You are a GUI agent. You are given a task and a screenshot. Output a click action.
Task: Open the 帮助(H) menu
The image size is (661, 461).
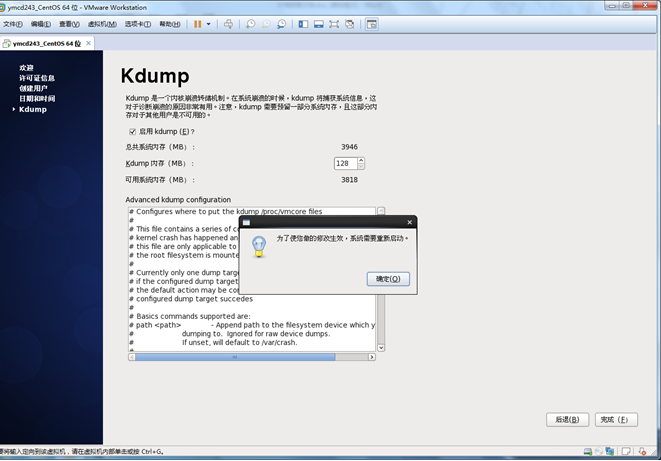tap(169, 24)
